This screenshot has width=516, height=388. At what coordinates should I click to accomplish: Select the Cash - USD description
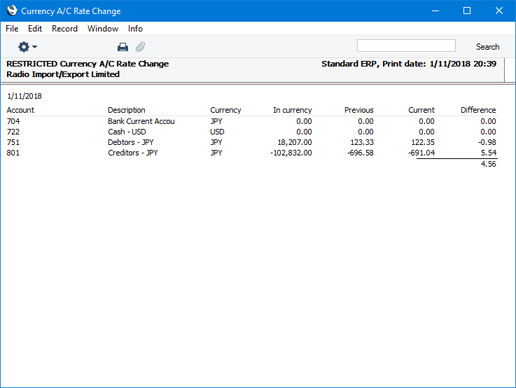tap(127, 132)
